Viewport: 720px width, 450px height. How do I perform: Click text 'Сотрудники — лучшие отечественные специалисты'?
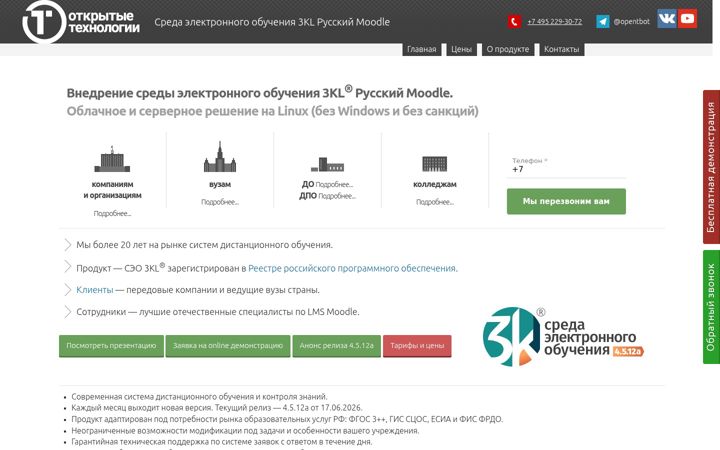[x=218, y=312]
